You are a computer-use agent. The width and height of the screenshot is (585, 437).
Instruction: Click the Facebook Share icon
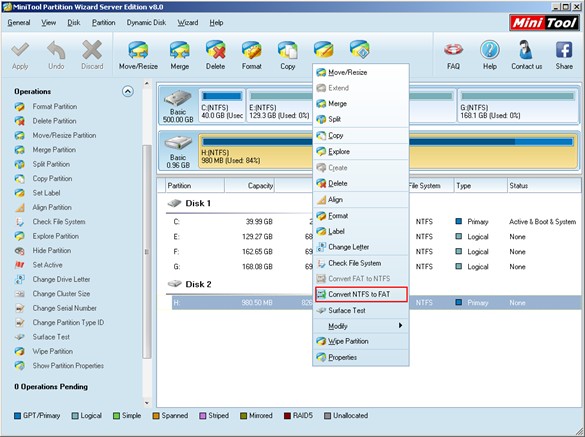pos(564,50)
